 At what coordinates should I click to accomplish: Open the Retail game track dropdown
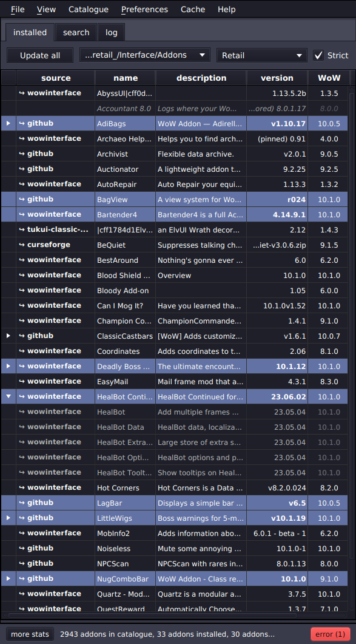point(261,55)
